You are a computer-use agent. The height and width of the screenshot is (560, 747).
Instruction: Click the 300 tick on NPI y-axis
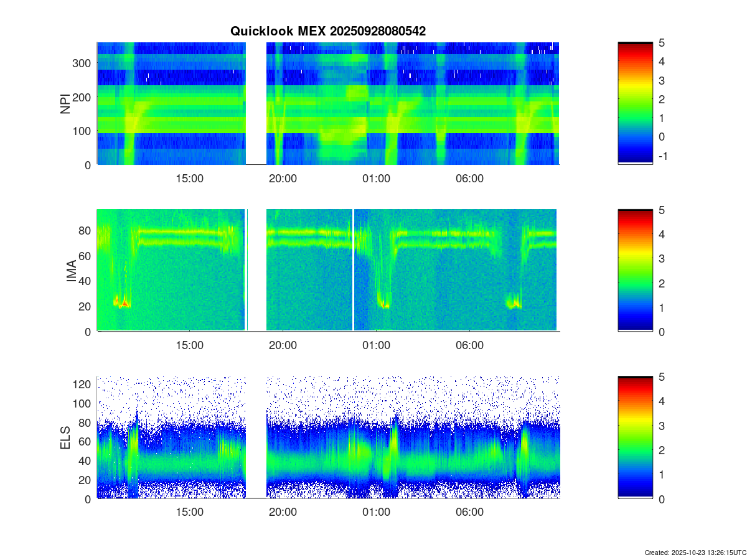(84, 63)
